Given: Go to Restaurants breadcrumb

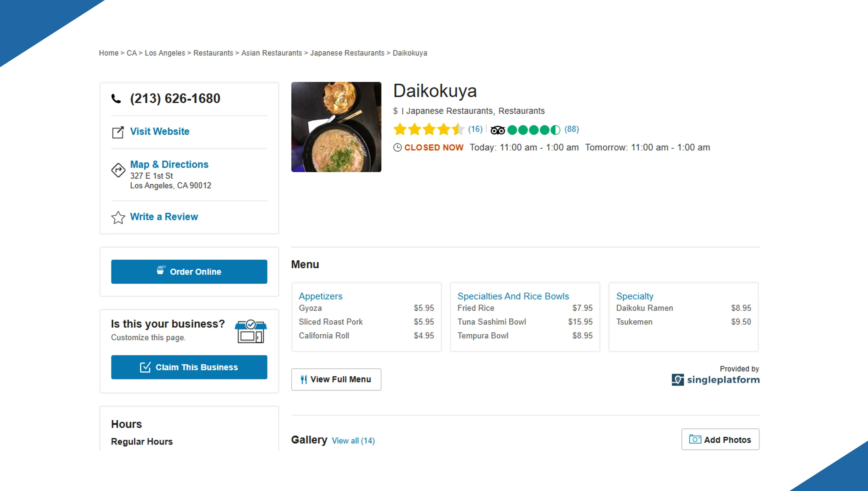Looking at the screenshot, I should point(213,53).
